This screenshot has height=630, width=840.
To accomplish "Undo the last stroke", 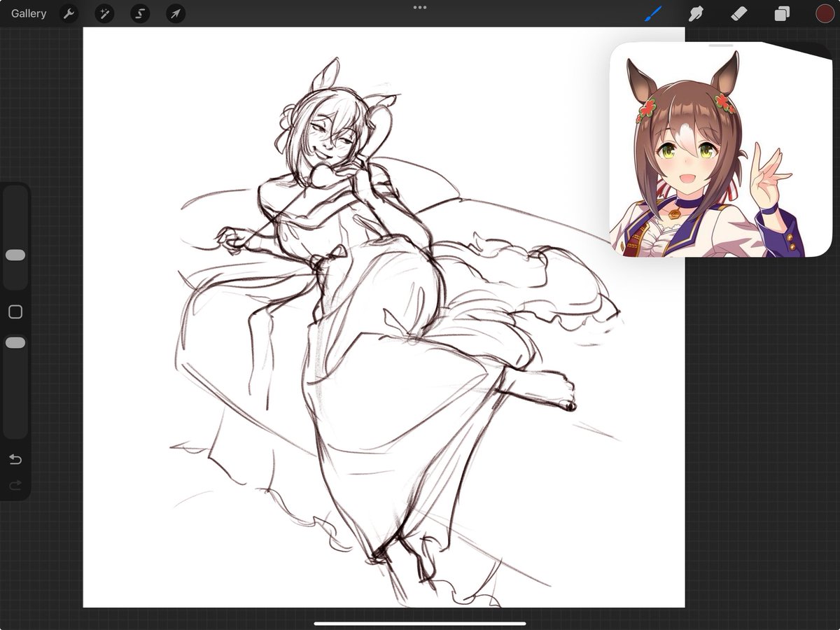I will [15, 459].
